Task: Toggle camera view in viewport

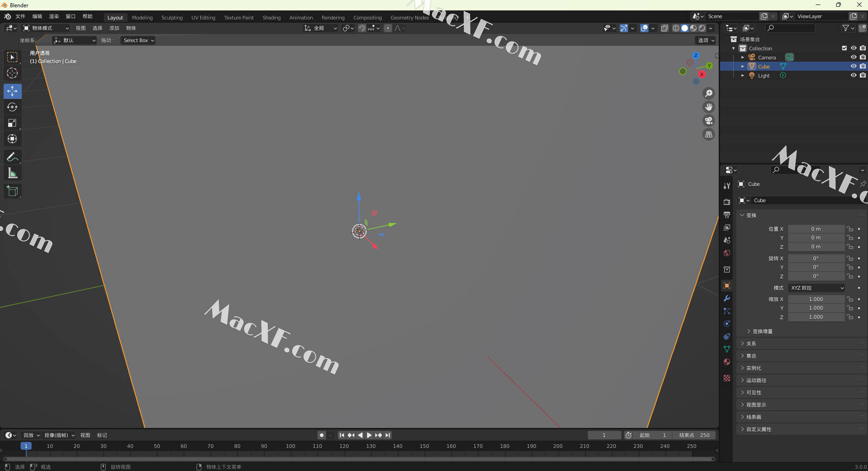Action: (x=708, y=121)
